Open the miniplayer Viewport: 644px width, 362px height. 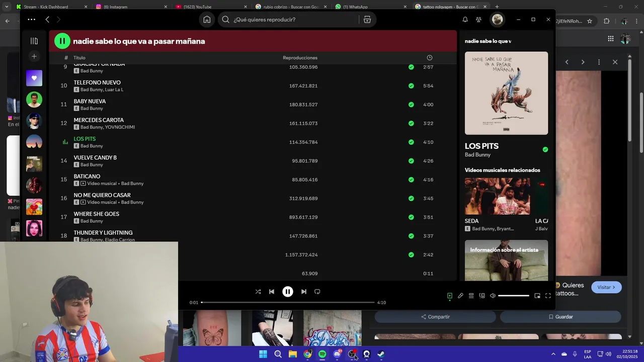coord(537,296)
